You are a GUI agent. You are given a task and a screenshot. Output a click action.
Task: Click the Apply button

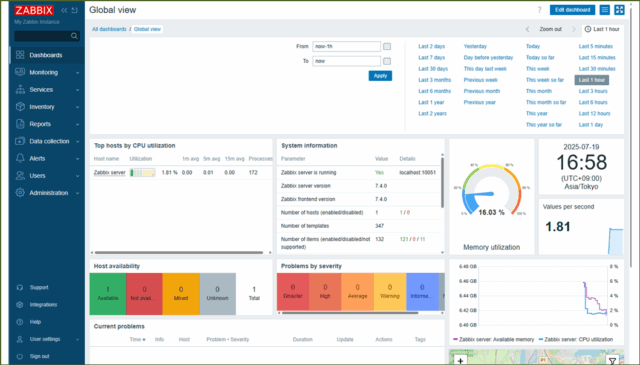click(380, 76)
